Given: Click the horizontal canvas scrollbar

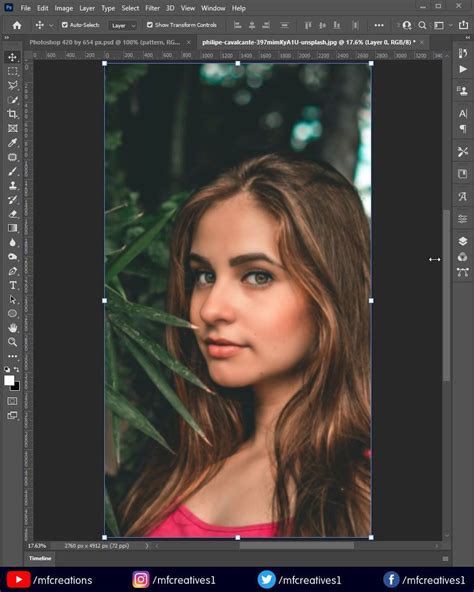Looking at the screenshot, I should click(x=297, y=546).
